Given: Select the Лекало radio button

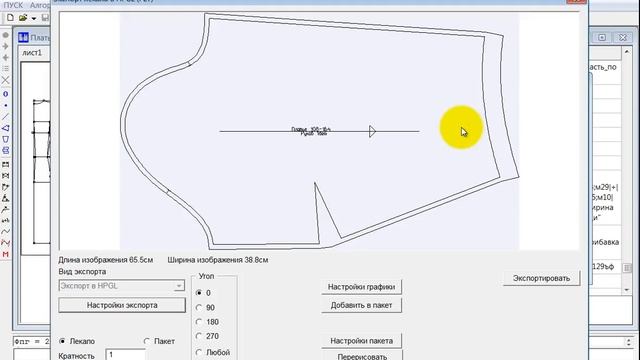Looking at the screenshot, I should point(62,341).
